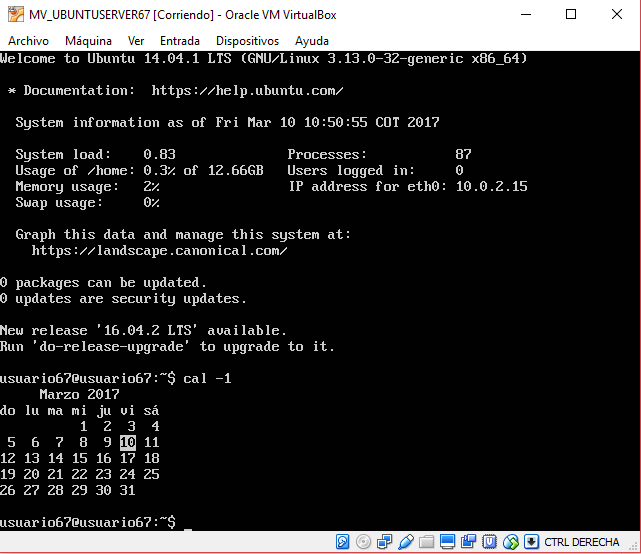The height and width of the screenshot is (554, 641).
Task: Maximize the VirtualBox window
Action: [571, 15]
